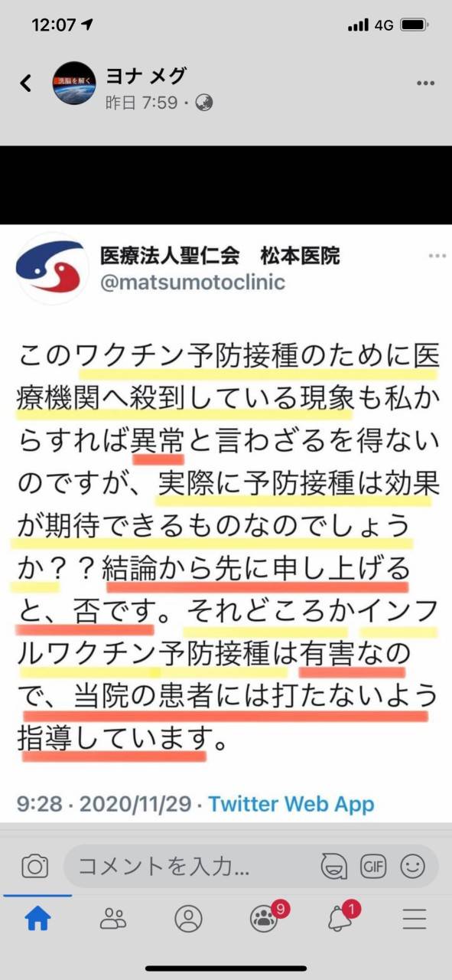Open the camera icon in comment bar
452x980 pixels.
pyautogui.click(x=34, y=867)
